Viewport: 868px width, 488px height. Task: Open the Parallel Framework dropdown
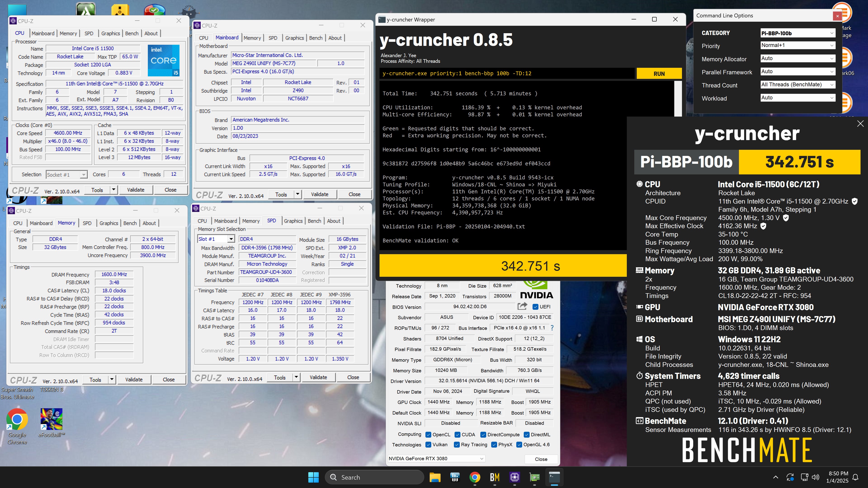click(797, 71)
